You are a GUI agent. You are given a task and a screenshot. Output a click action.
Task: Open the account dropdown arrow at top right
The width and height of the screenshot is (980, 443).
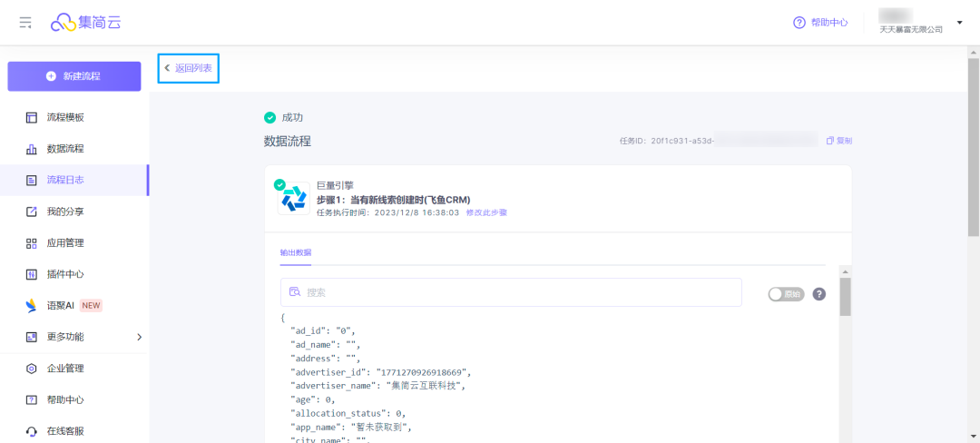click(x=959, y=23)
